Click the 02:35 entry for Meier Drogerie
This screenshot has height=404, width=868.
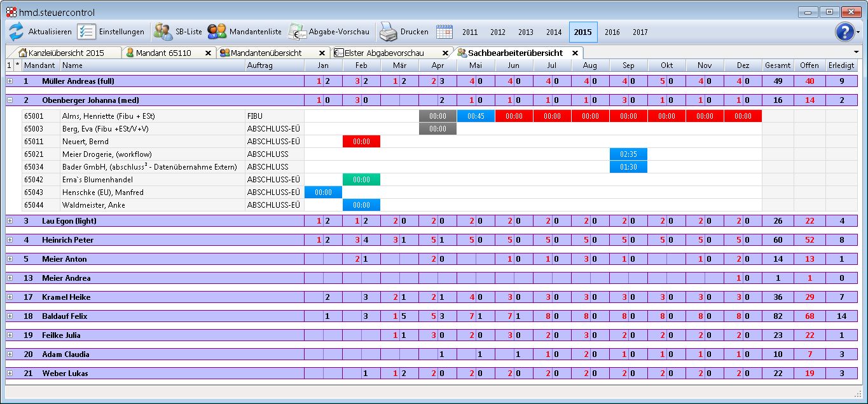pyautogui.click(x=628, y=154)
